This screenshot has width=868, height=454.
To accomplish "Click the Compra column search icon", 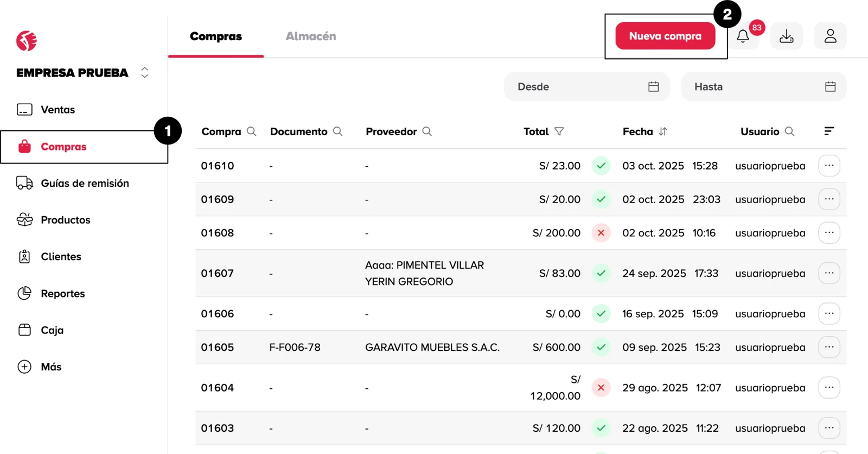I will (x=251, y=131).
